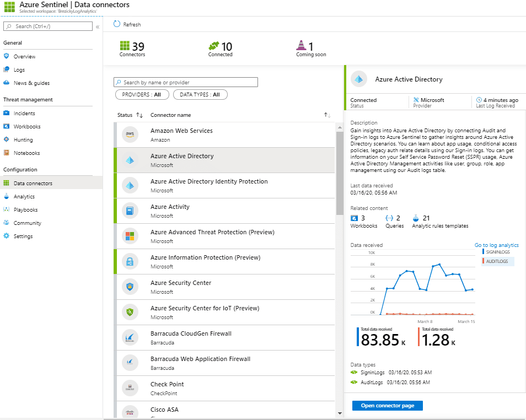526x420 pixels.
Task: Open the 2 Queries related content link
Action: [x=395, y=222]
